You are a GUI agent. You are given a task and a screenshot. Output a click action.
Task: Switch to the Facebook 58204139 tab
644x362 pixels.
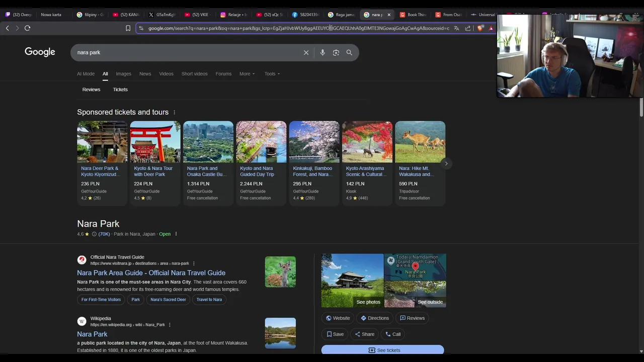pyautogui.click(x=306, y=15)
